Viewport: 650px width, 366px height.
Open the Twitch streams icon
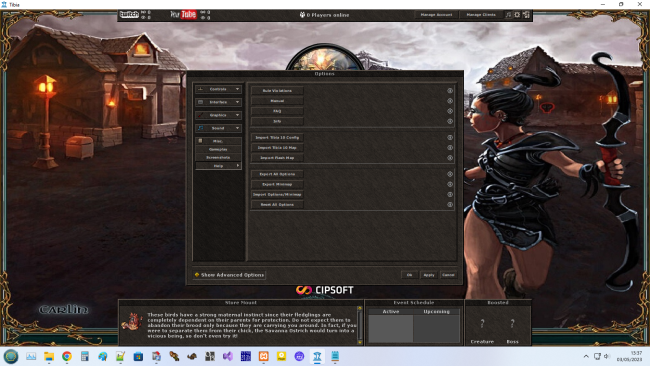129,15
